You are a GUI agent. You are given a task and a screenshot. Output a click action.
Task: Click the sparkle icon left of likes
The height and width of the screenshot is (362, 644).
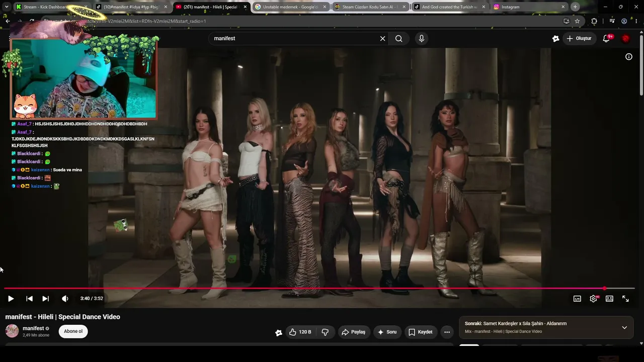(279, 332)
